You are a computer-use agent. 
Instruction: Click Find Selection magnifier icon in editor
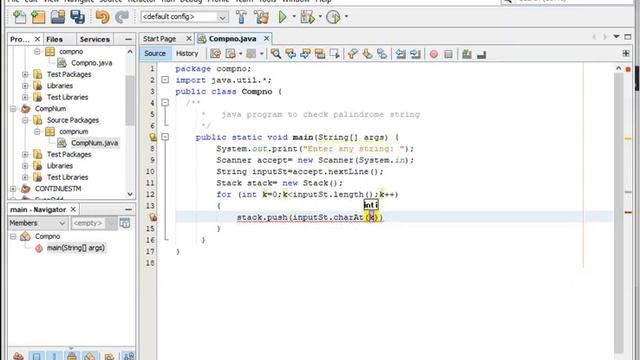tap(276, 54)
